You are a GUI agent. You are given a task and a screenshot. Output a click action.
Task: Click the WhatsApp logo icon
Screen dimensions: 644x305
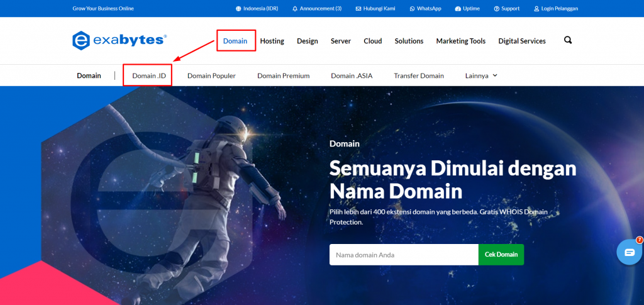tap(413, 9)
